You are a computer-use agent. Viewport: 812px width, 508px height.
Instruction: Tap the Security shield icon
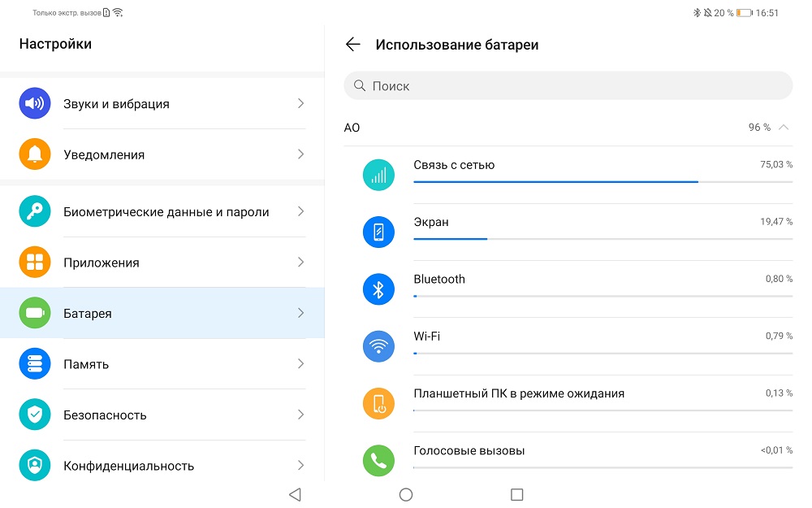[x=35, y=415]
